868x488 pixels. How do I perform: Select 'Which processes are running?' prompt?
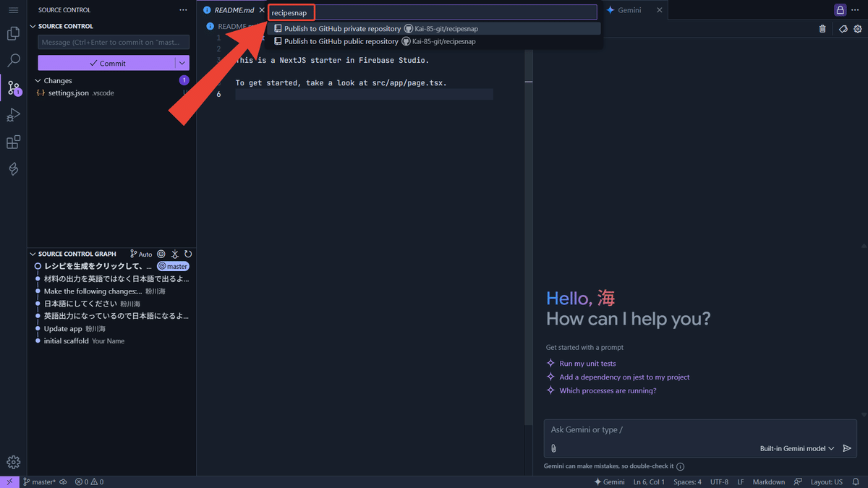tap(608, 390)
